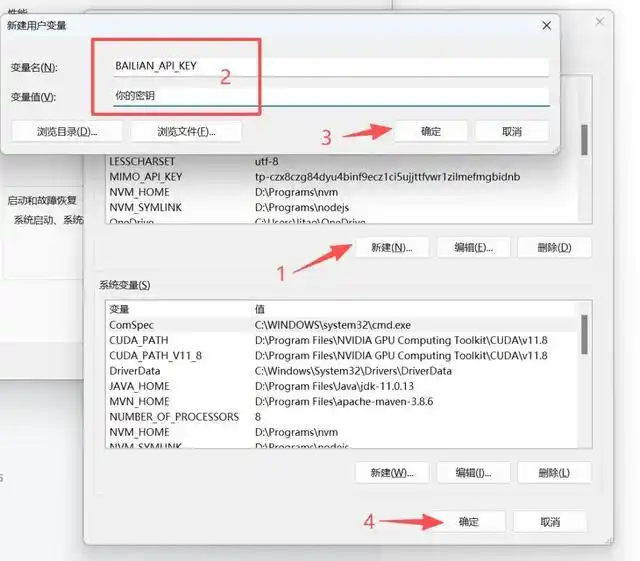Close the 新建用户变量 dialog with X
Image resolution: width=640 pixels, height=561 pixels.
point(547,26)
